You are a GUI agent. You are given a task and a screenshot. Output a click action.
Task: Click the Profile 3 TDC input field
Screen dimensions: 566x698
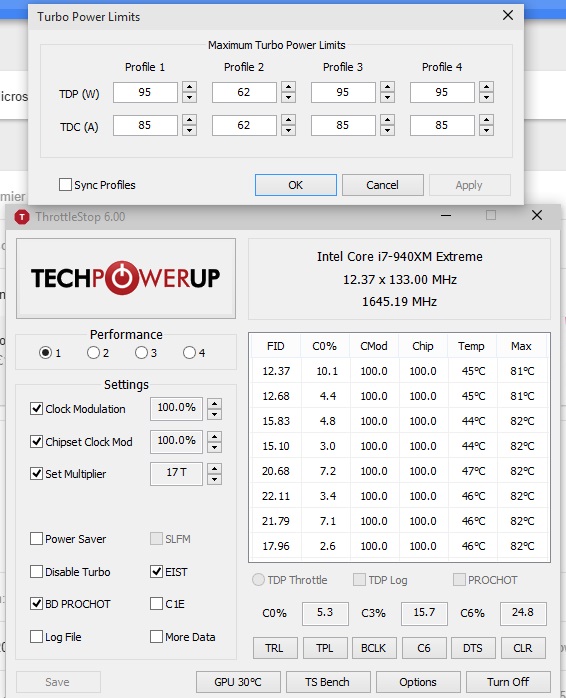point(343,125)
